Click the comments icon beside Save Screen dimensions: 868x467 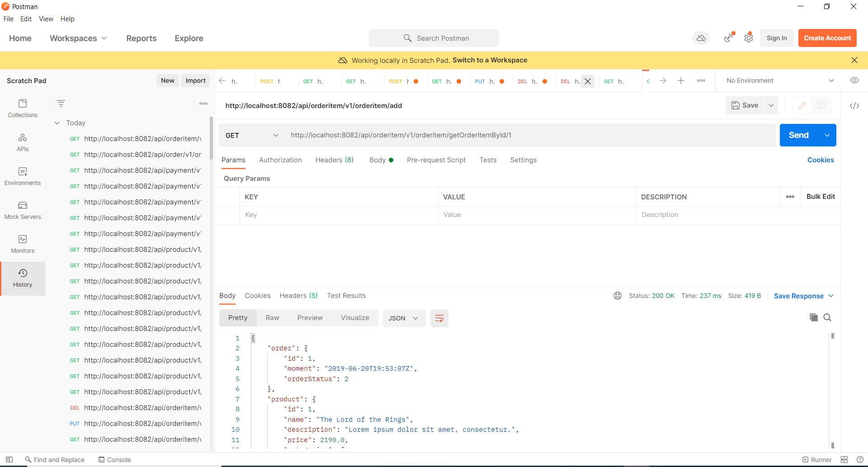[821, 105]
